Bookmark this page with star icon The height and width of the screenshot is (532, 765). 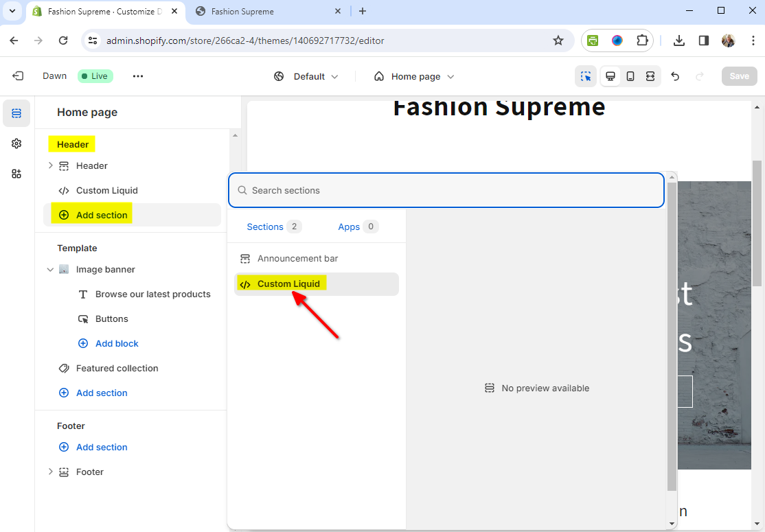point(558,41)
